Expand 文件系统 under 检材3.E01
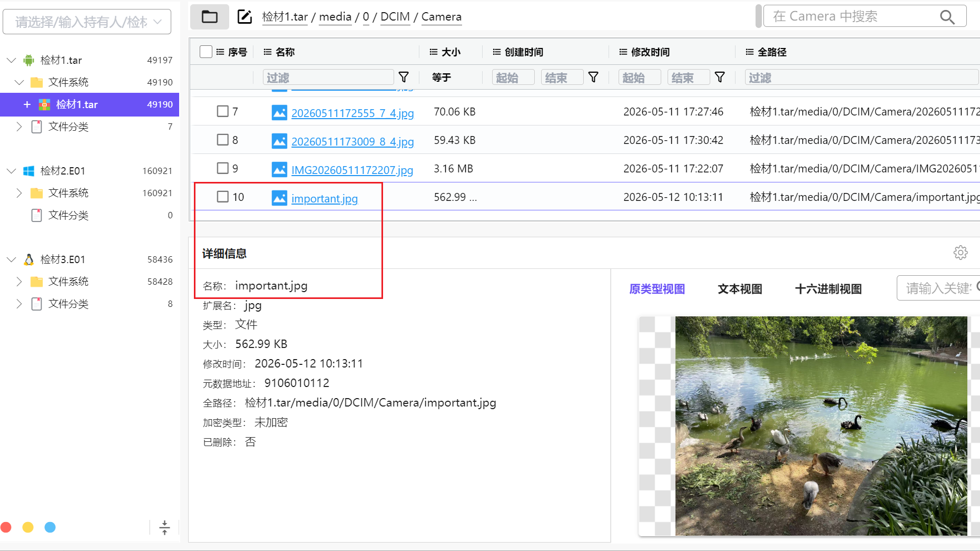980x551 pixels. point(19,282)
